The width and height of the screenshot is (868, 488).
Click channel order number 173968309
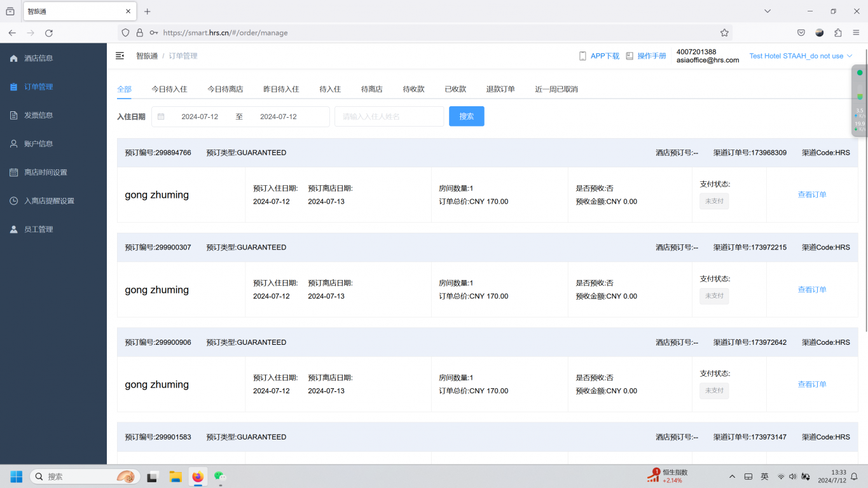750,153
